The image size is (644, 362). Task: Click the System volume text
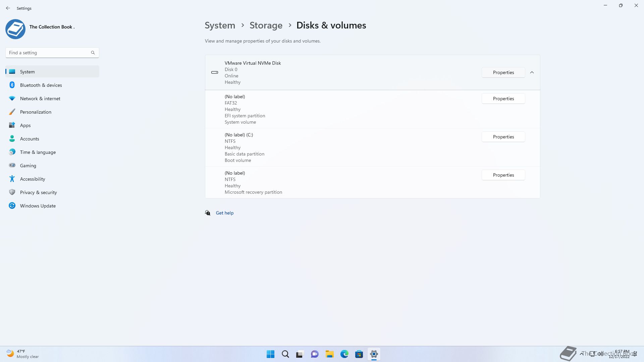tap(240, 122)
